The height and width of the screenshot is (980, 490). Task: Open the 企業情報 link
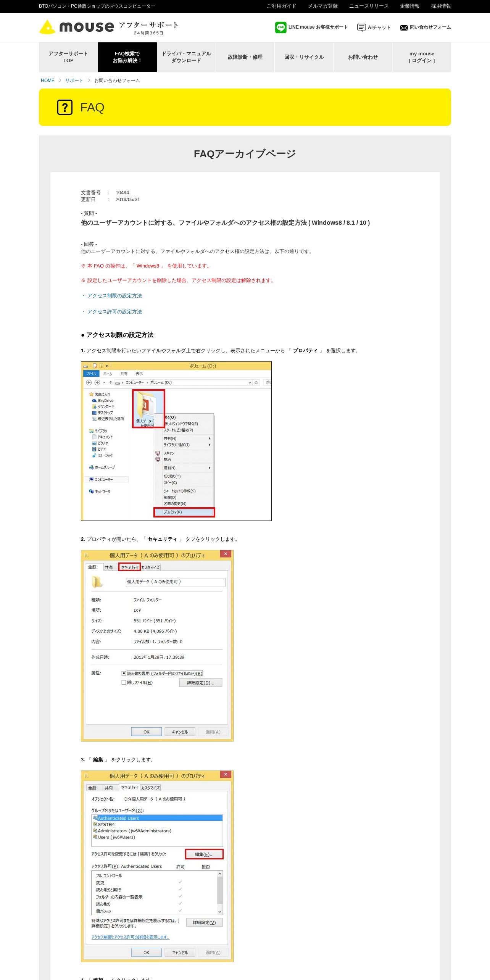(409, 6)
